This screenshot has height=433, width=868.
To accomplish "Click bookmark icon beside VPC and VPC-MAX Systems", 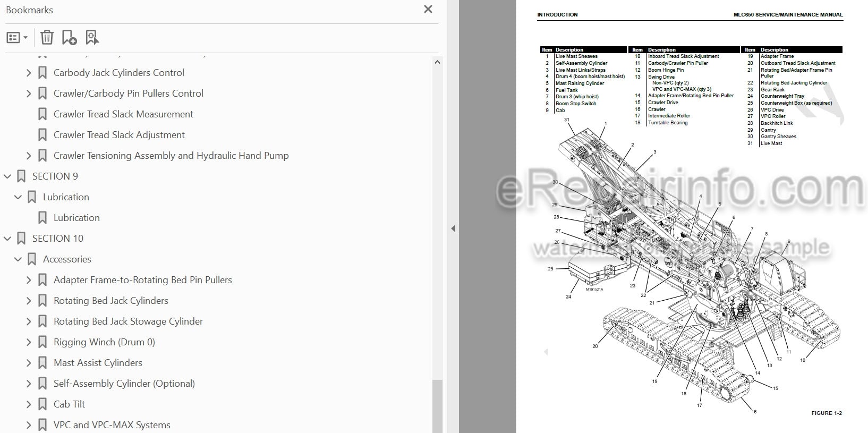I will [42, 425].
